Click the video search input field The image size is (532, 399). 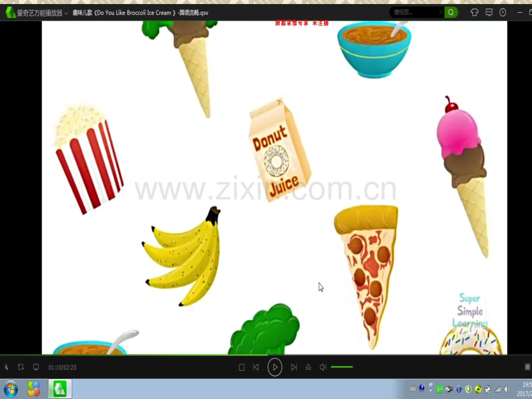tap(413, 12)
